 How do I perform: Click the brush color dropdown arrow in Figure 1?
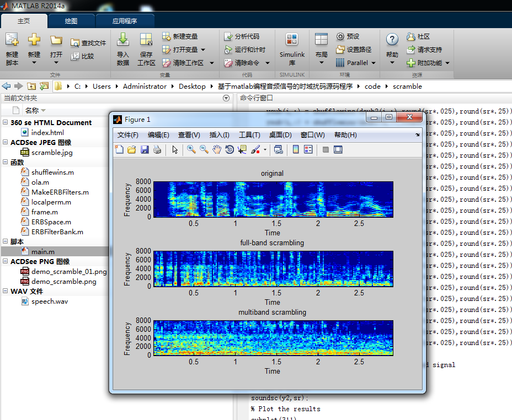pyautogui.click(x=265, y=150)
